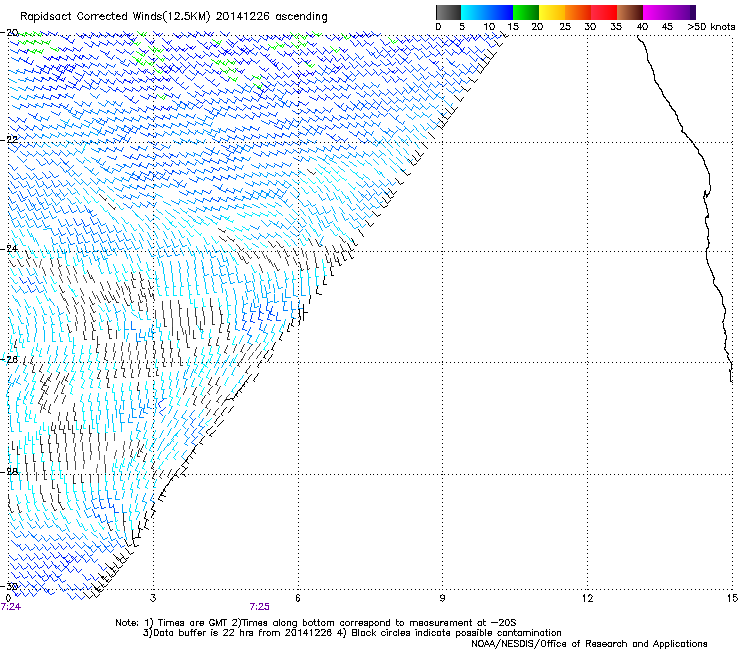Screen dimensions: 740x650
Task: Click the longitude 6 axis label
Action: coord(298,598)
